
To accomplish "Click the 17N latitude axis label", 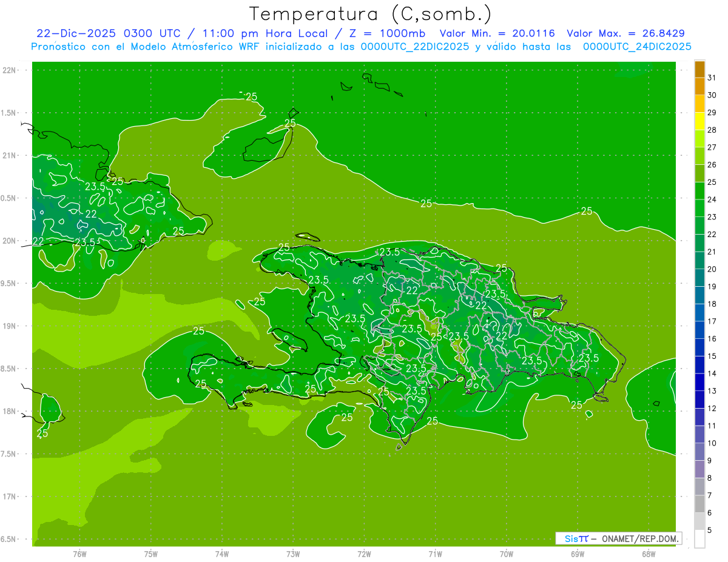I will [x=9, y=497].
